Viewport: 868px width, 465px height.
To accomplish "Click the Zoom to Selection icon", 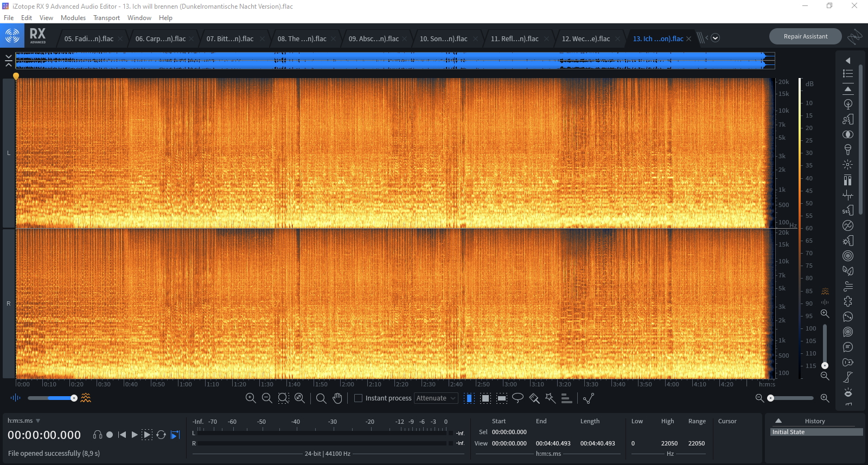I will click(283, 398).
